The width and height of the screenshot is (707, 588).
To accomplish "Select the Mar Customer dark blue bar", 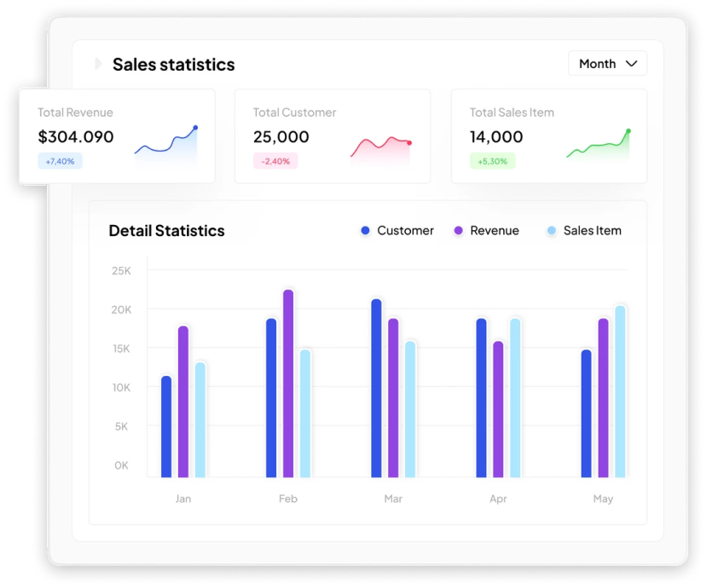I will (x=376, y=388).
